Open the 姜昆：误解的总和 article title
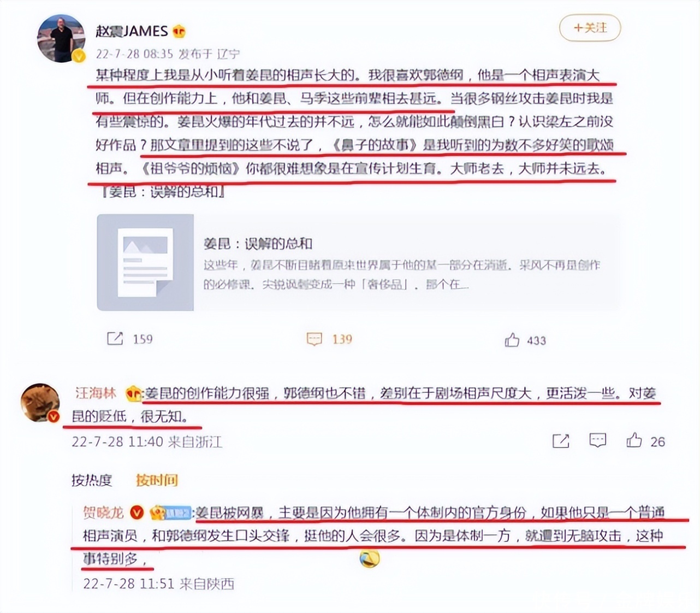Image resolution: width=700 pixels, height=613 pixels. 258,244
